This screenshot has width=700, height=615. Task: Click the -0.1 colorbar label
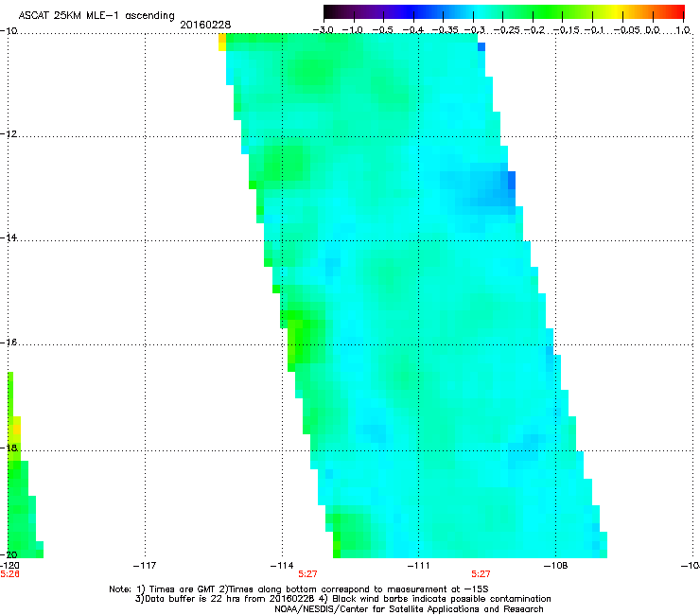594,30
